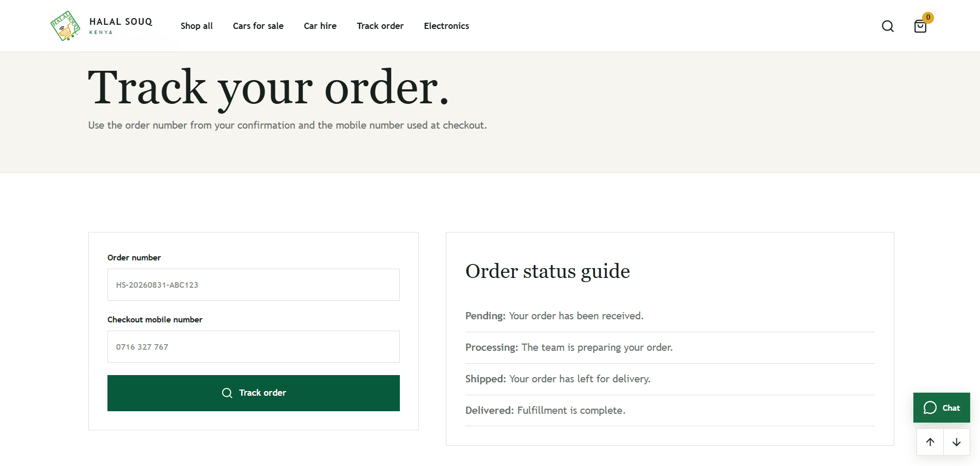Open the shopping cart bag icon
This screenshot has width=980, height=466.
(x=920, y=26)
